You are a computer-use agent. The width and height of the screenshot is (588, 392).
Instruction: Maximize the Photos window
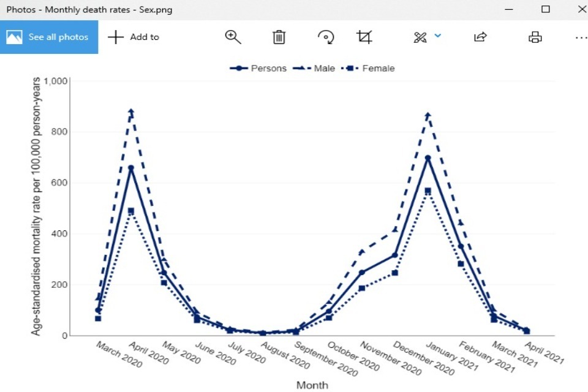click(x=545, y=9)
